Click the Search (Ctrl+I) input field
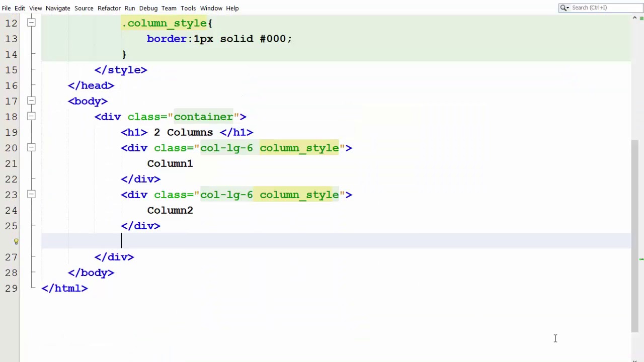This screenshot has height=362, width=644. [x=606, y=8]
